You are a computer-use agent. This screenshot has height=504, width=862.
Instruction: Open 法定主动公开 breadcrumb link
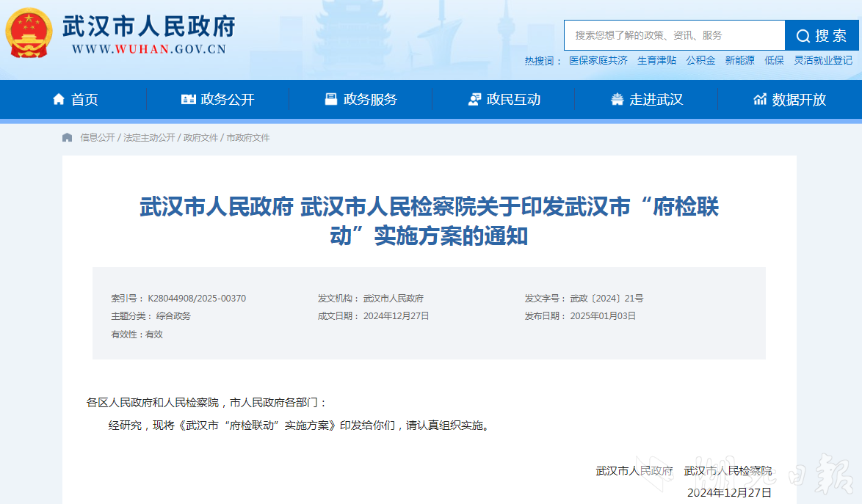point(149,138)
